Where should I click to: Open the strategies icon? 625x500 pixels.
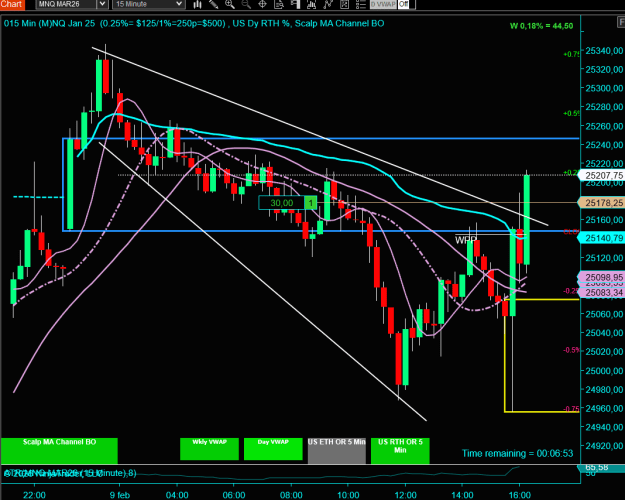click(328, 4)
